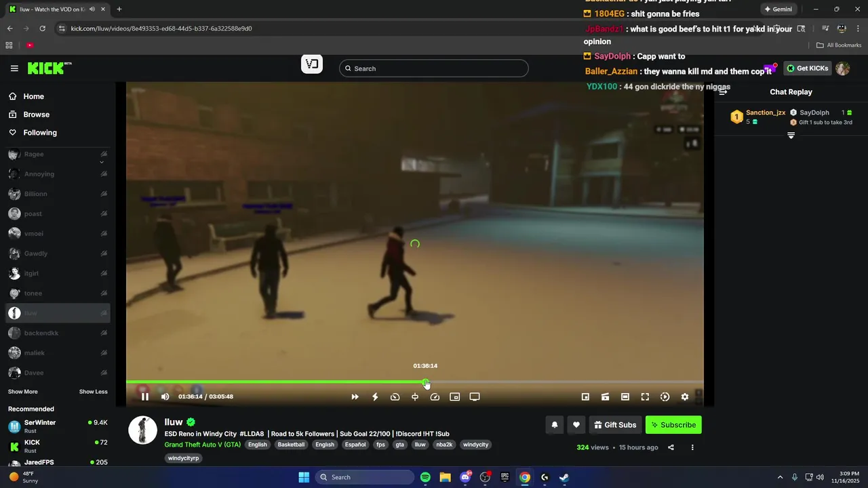The width and height of the screenshot is (868, 488).
Task: Enter fullscreen mode
Action: 645,396
